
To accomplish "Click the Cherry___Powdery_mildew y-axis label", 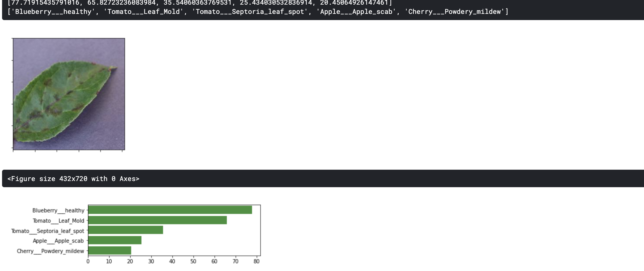I will (x=50, y=251).
